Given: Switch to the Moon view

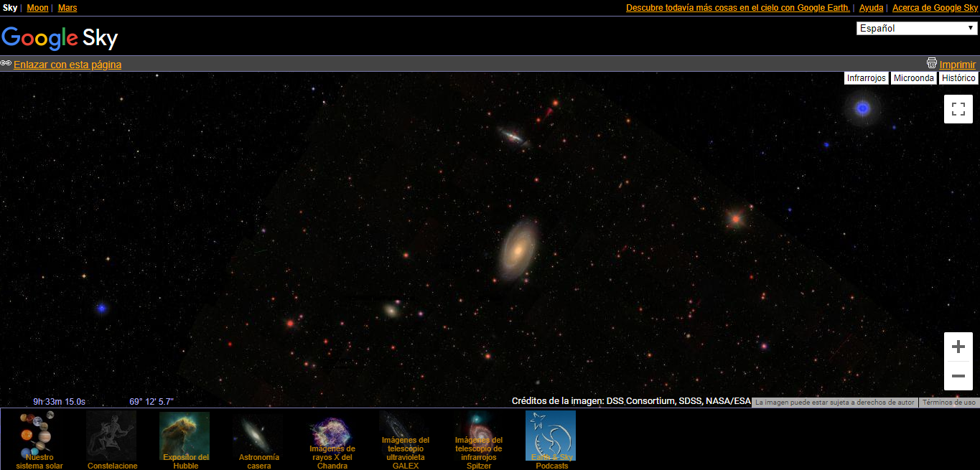Looking at the screenshot, I should pyautogui.click(x=37, y=8).
